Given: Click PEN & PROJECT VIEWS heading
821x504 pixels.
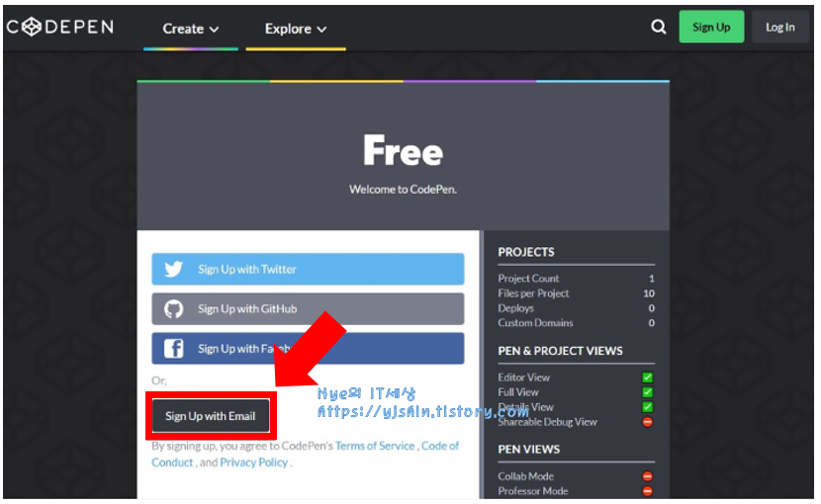Looking at the screenshot, I should [x=560, y=351].
